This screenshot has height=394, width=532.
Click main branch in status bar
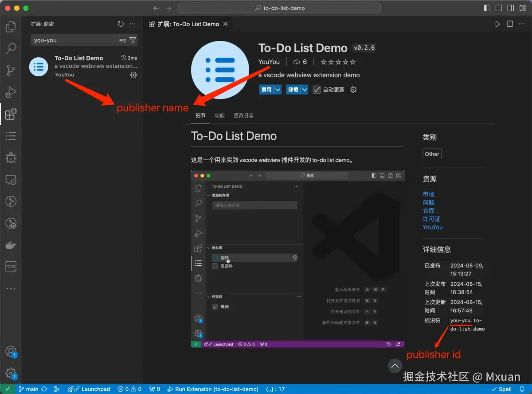pos(28,389)
